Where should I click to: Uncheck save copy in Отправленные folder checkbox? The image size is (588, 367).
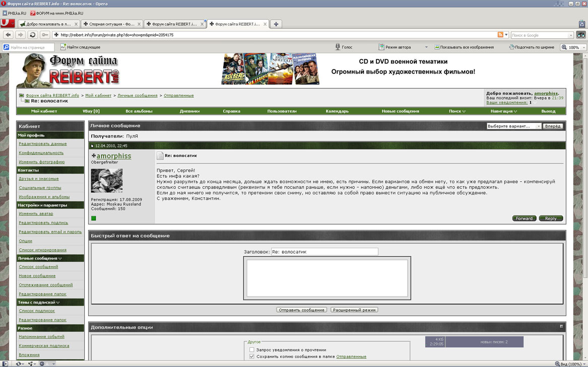[252, 356]
